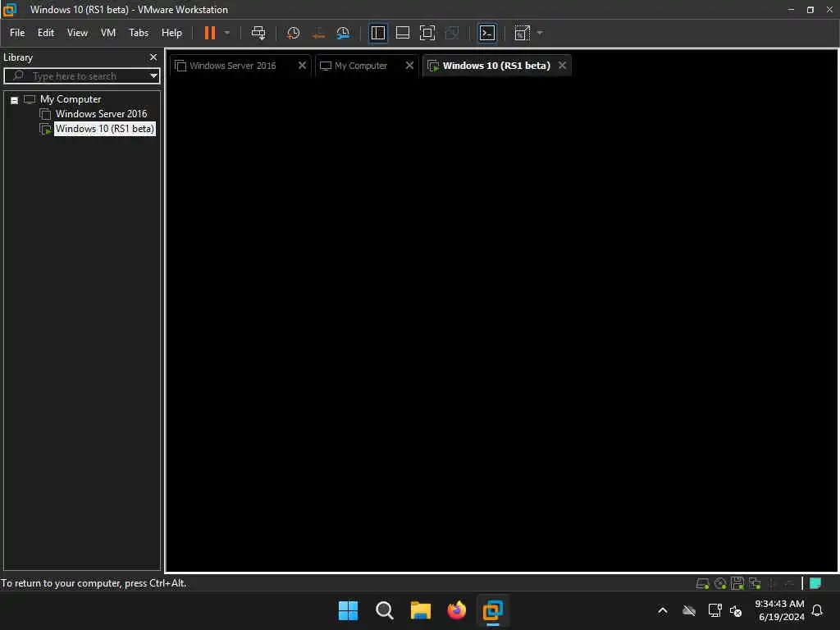Click the stretch guest display icon
Image resolution: width=840 pixels, height=630 pixels.
(522, 33)
